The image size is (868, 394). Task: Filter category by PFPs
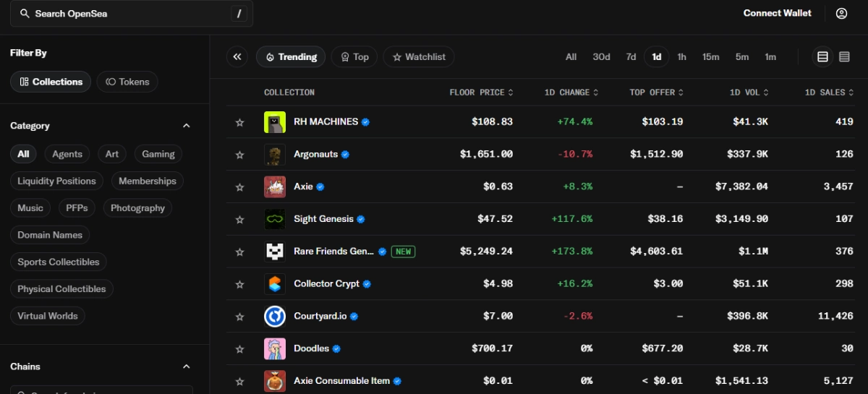tap(77, 207)
